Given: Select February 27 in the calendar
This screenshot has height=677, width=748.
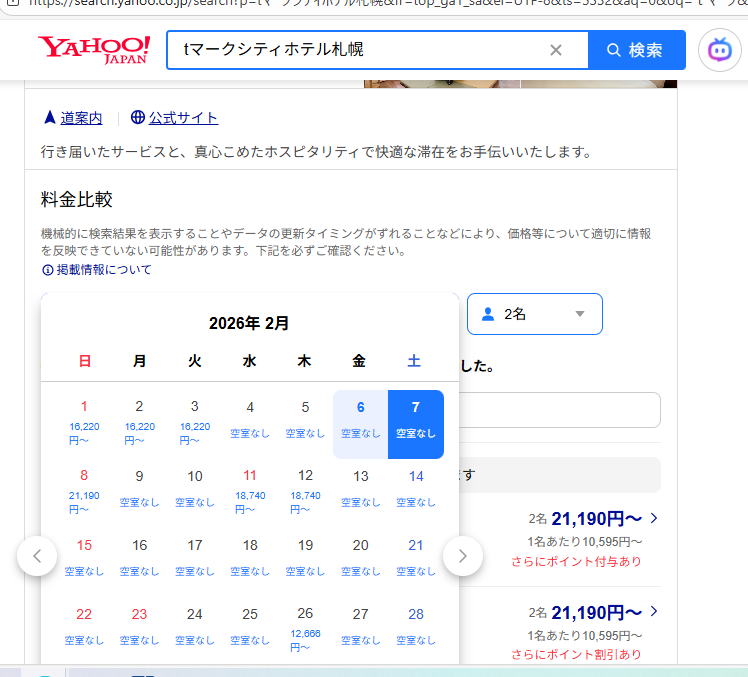Looking at the screenshot, I should (x=361, y=631).
